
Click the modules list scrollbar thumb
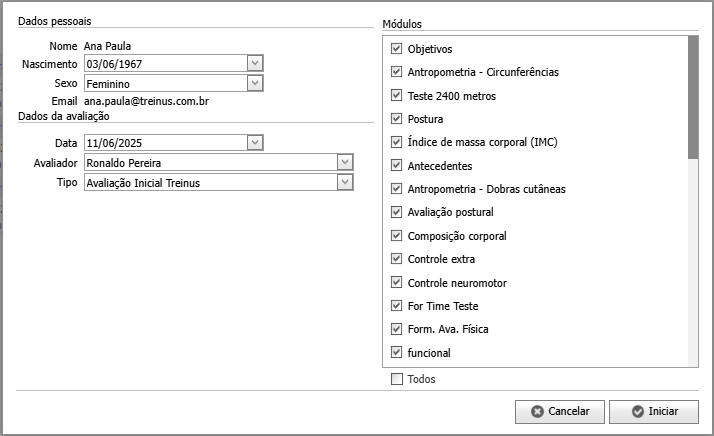693,97
